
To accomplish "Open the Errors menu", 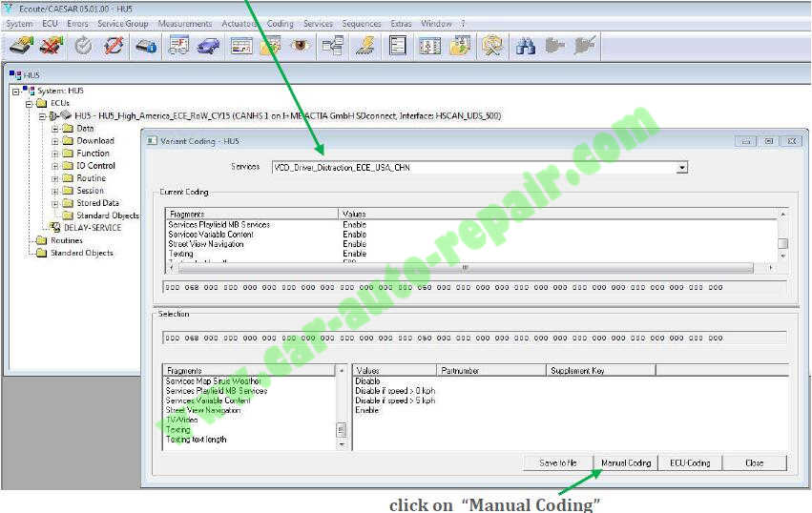I will click(x=77, y=24).
